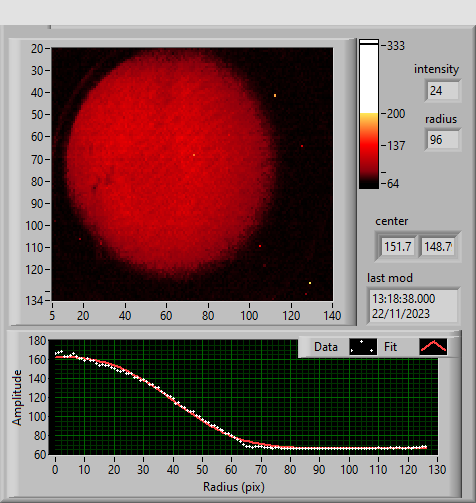Click the red region of color ramp
This screenshot has height=503, width=476.
click(x=369, y=148)
